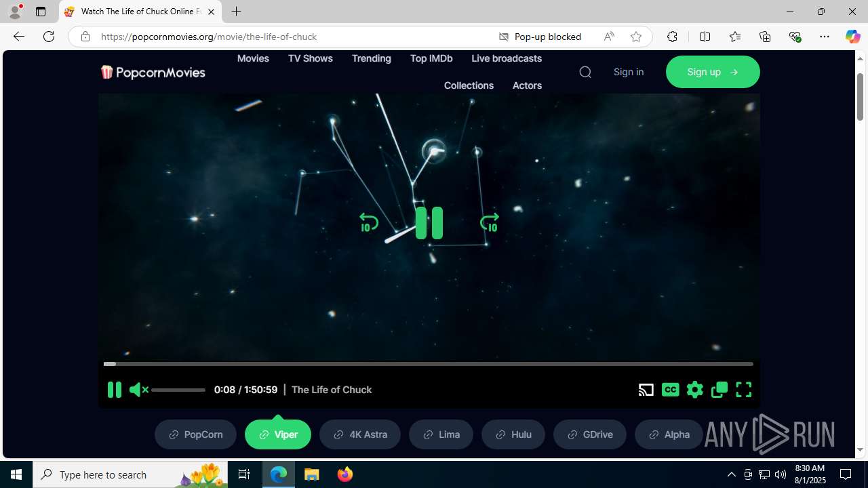The image size is (868, 488).
Task: Refresh the page
Action: pos(49,37)
